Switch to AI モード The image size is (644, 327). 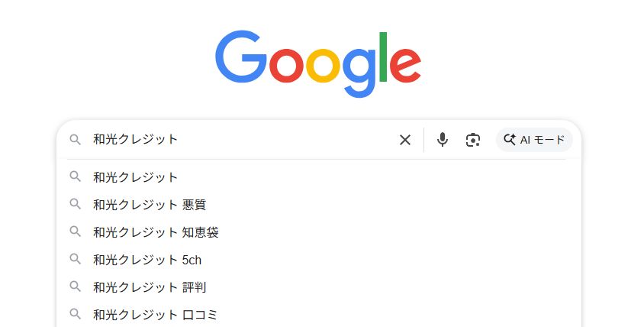coord(534,140)
